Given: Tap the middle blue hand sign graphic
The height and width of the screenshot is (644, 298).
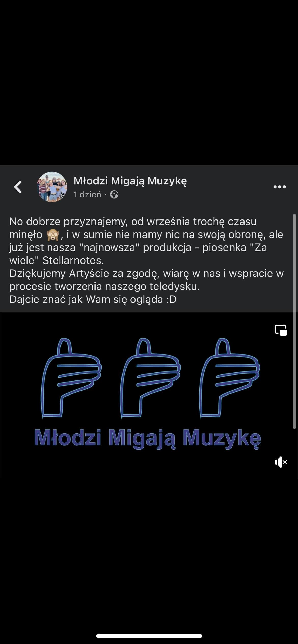Looking at the screenshot, I should (x=150, y=378).
